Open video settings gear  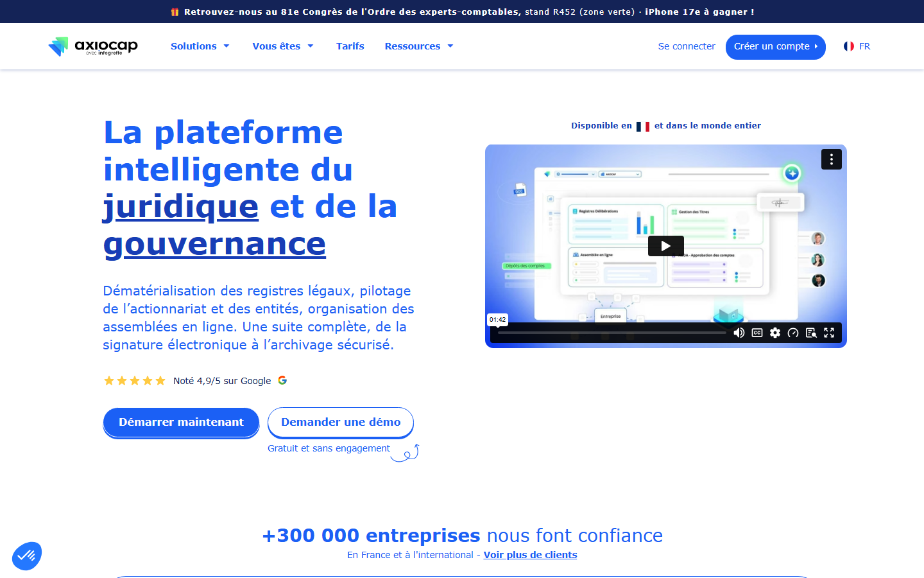[x=775, y=333]
